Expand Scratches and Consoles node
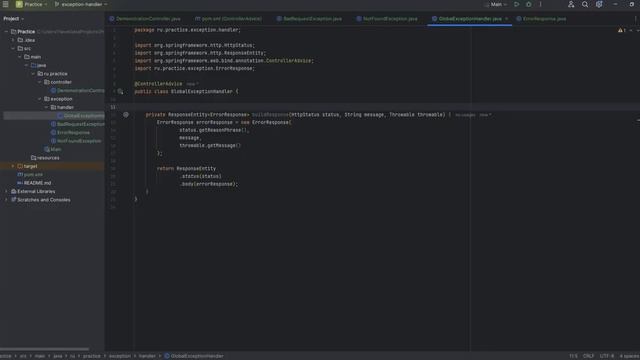The image size is (640, 360). [6, 200]
